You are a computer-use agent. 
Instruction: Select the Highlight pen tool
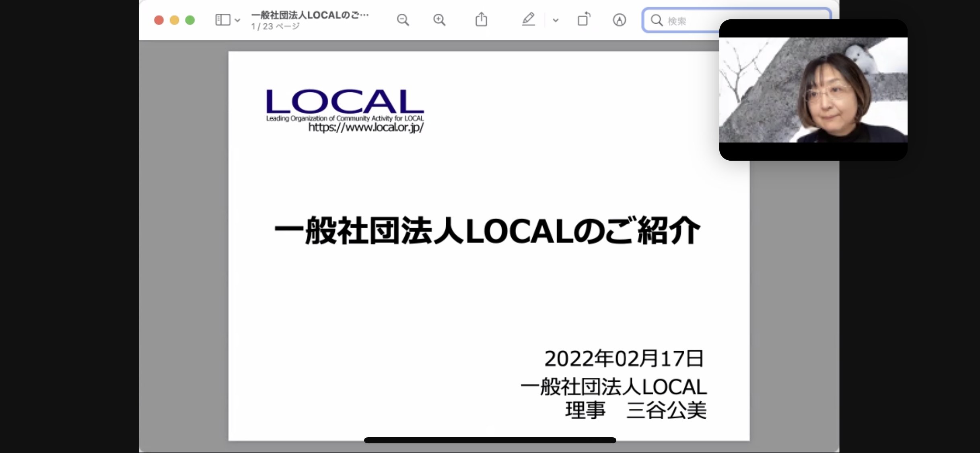point(528,19)
